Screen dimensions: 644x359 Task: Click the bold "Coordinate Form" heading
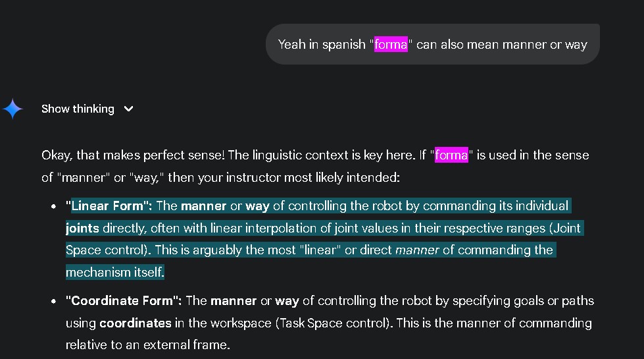coord(122,301)
